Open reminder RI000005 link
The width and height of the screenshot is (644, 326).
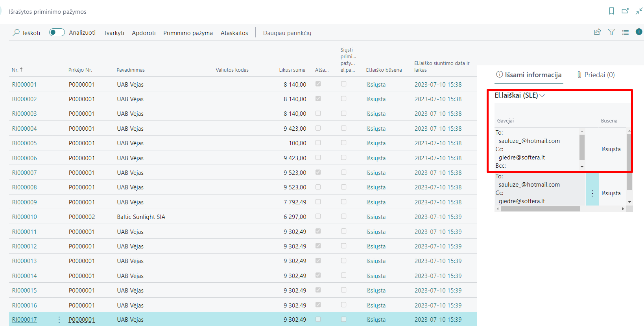[x=24, y=143]
